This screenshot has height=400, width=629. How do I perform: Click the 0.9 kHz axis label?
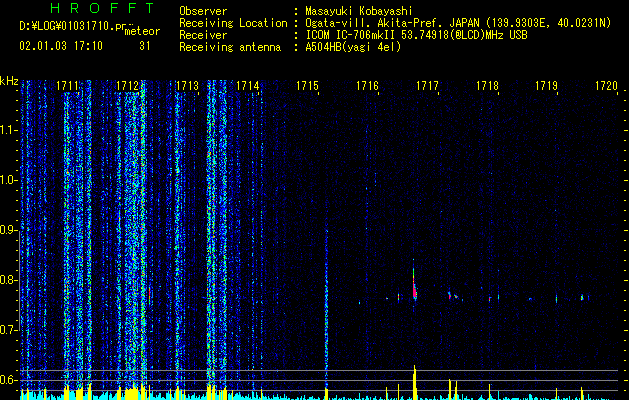[9, 230]
